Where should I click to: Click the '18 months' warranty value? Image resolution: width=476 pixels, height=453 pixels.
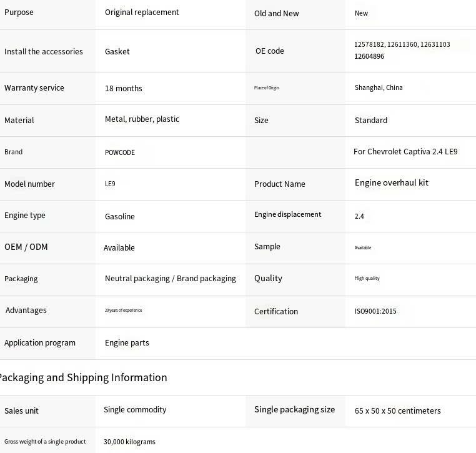point(124,89)
